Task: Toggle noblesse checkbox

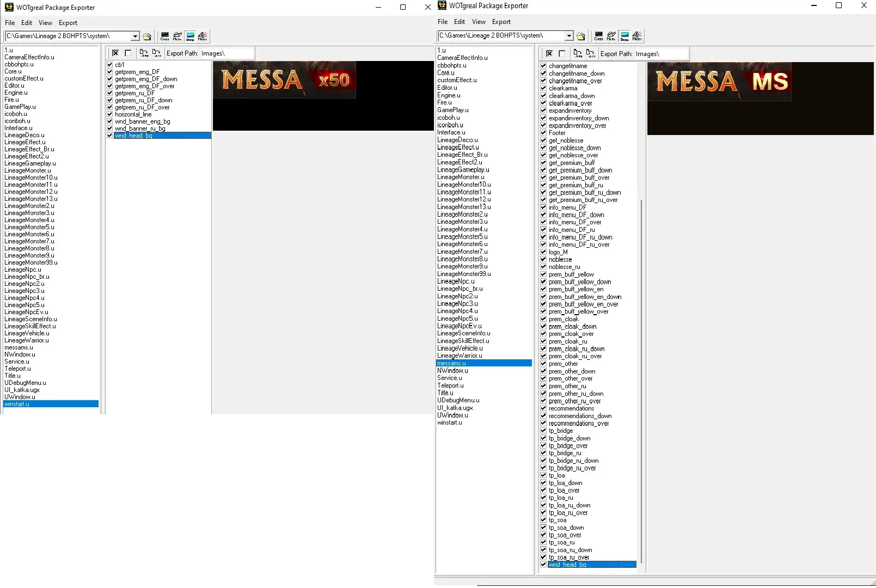Action: click(543, 260)
